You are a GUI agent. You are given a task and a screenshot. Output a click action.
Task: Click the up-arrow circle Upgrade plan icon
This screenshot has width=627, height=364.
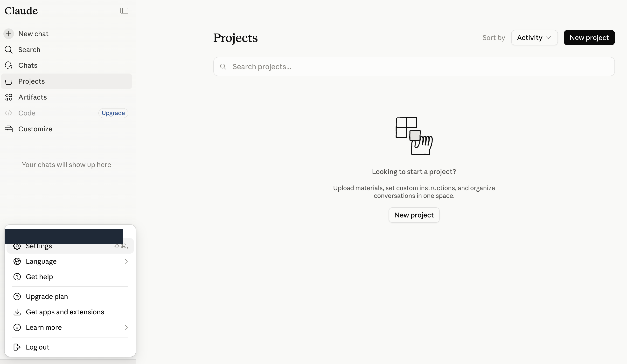[17, 297]
